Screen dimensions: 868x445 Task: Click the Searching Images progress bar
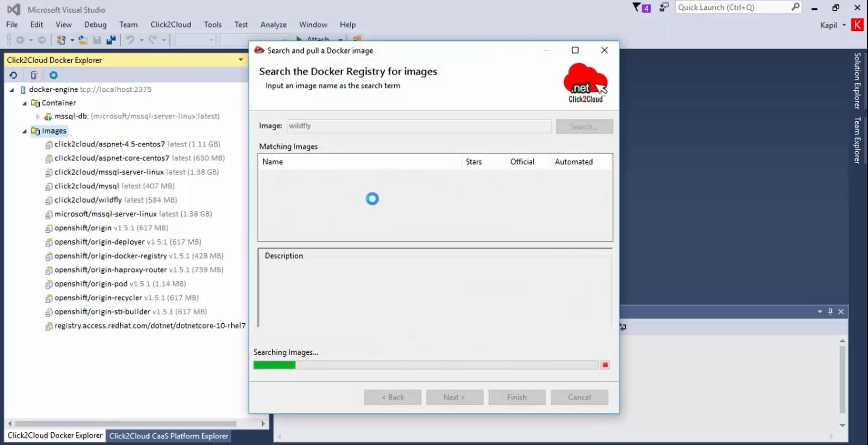click(426, 365)
